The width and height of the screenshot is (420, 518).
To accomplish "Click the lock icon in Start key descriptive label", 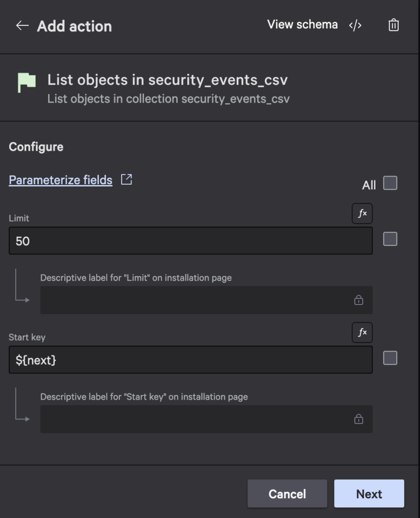I will click(358, 419).
